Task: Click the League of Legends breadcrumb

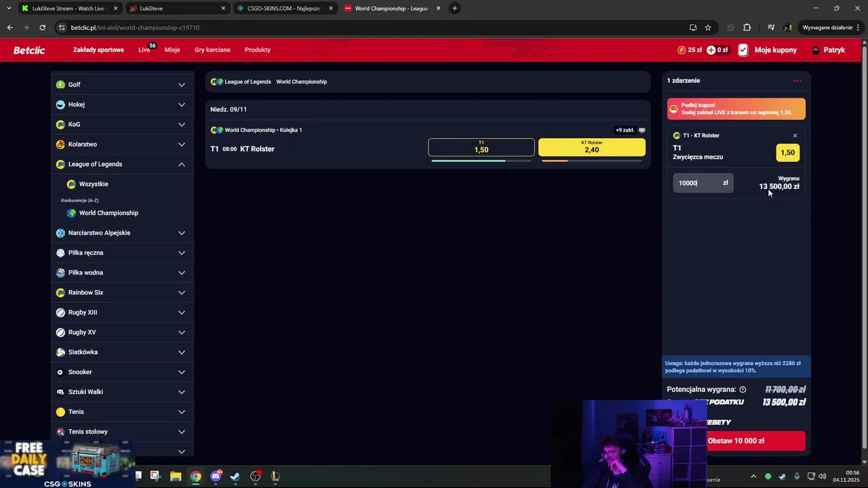Action: coord(248,82)
